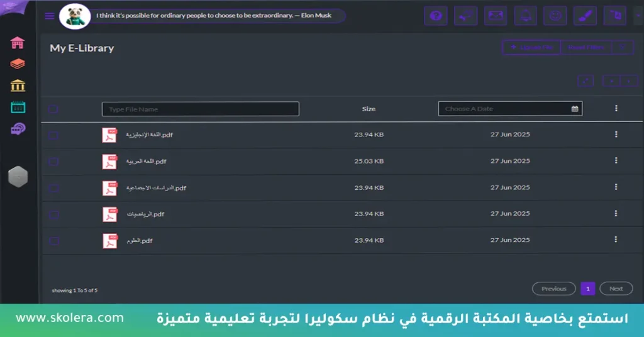Image resolution: width=644 pixels, height=337 pixels.
Task: Select page 1 in the pagination
Action: click(588, 289)
